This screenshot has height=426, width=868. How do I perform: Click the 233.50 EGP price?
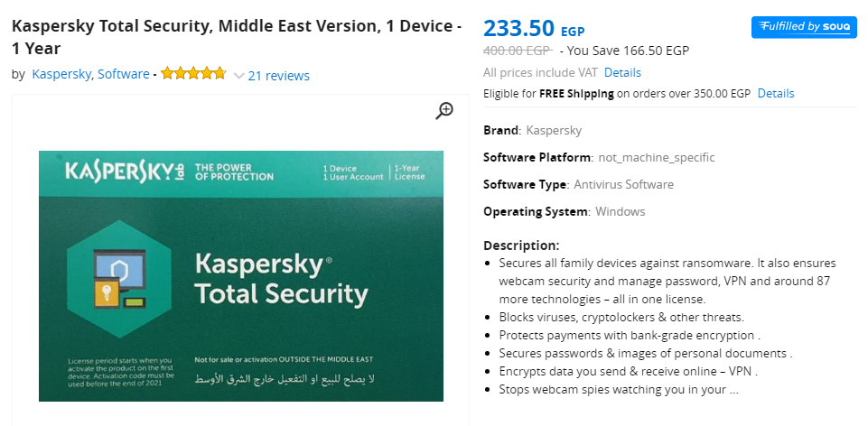tap(534, 28)
